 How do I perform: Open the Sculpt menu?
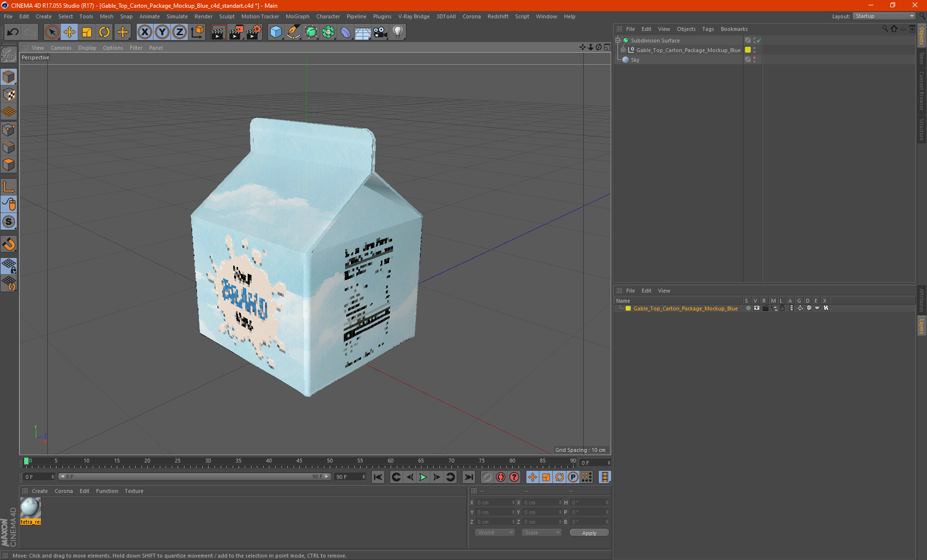point(226,16)
